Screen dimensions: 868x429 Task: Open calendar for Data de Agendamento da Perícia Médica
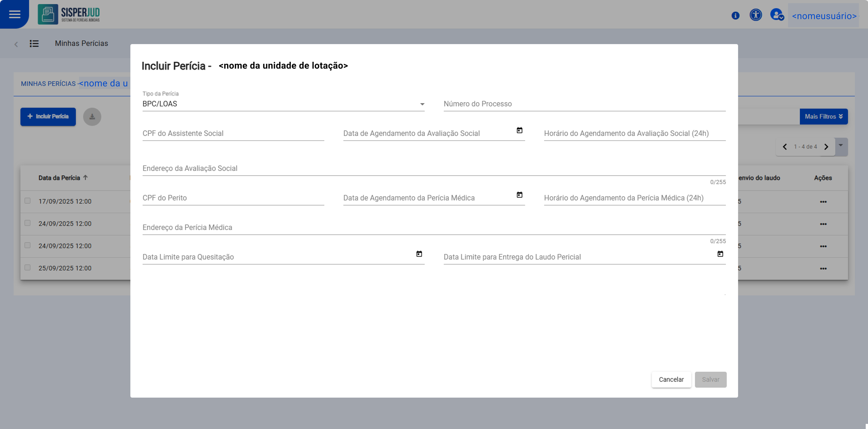(519, 195)
